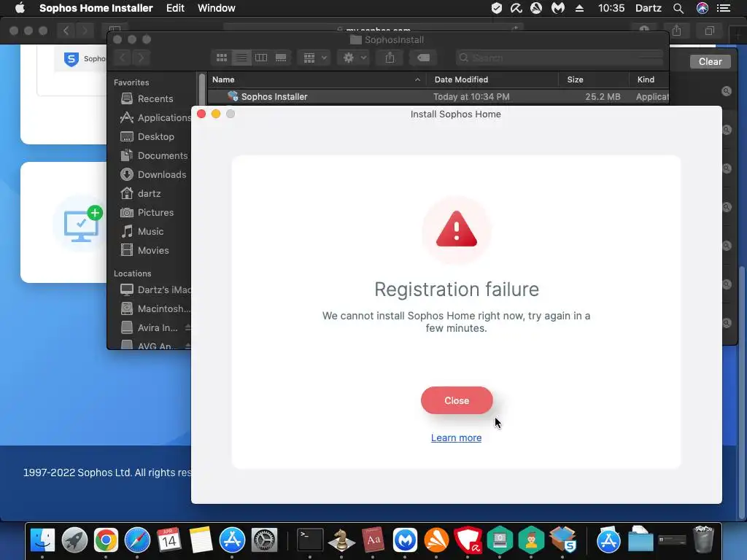Select Finder icon view button
747x560 pixels.
click(x=222, y=58)
